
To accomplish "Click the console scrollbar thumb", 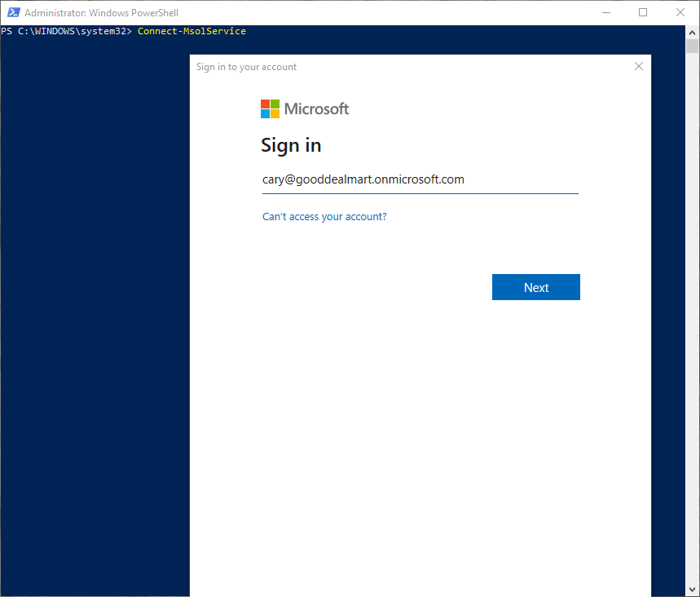I will [x=692, y=46].
